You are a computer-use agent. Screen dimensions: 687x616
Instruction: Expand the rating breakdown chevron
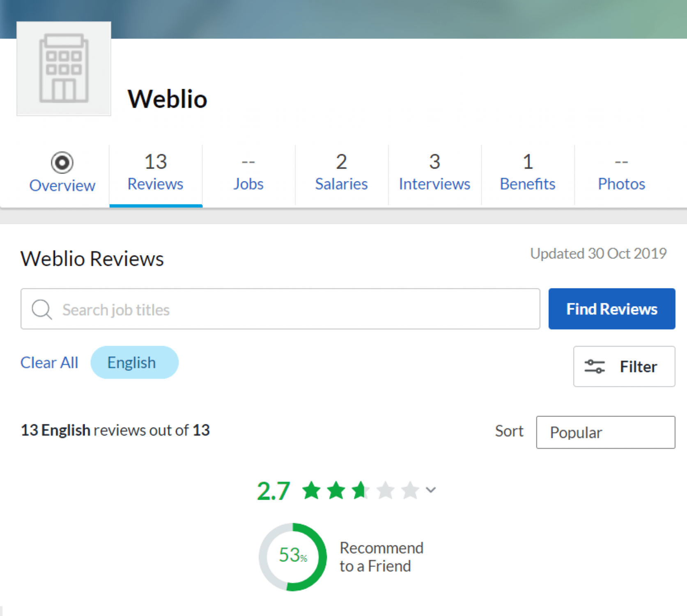tap(430, 490)
